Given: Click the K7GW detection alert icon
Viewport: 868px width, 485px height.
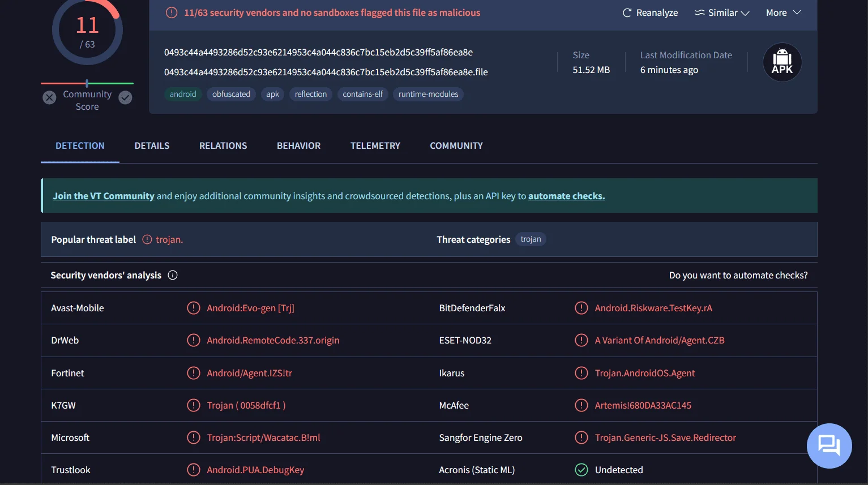Looking at the screenshot, I should (194, 405).
